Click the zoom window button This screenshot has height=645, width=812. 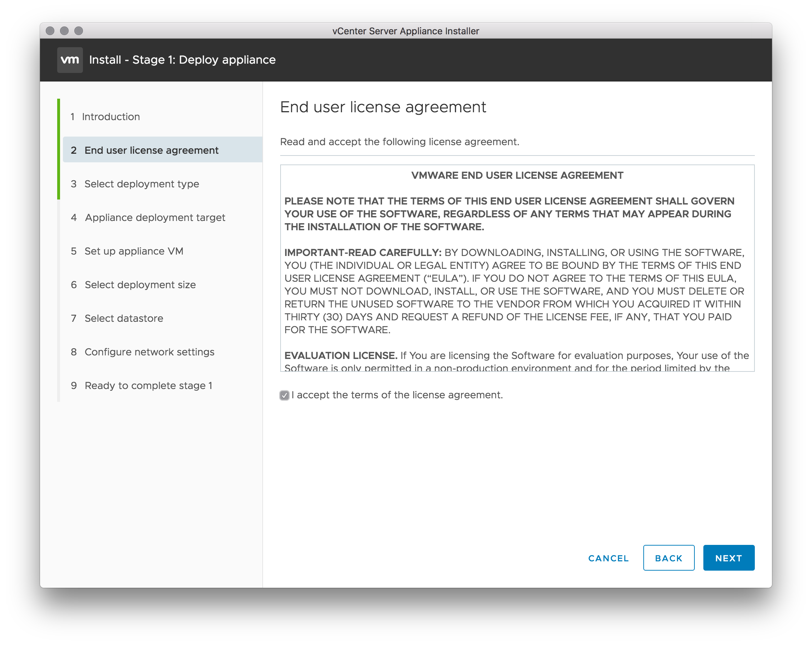point(79,31)
